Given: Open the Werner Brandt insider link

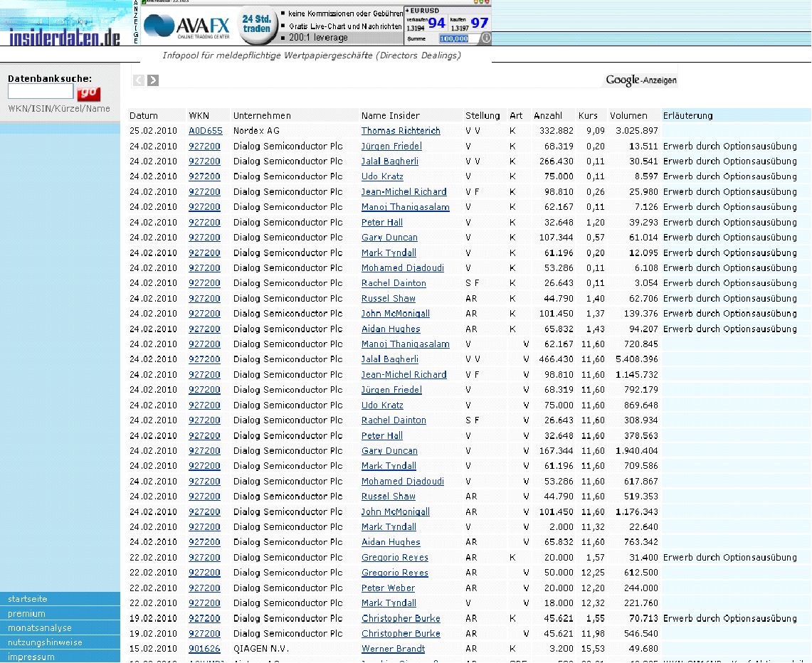Looking at the screenshot, I should pyautogui.click(x=393, y=649).
